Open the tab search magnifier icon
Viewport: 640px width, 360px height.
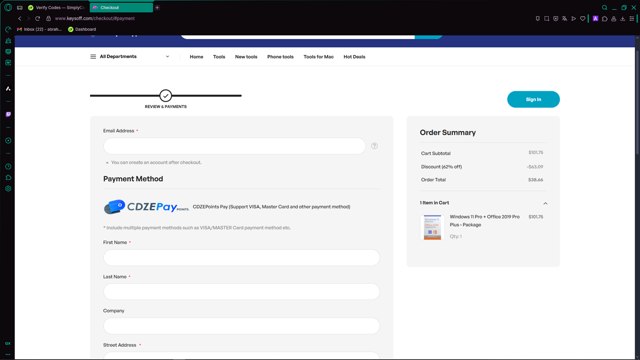tap(604, 7)
